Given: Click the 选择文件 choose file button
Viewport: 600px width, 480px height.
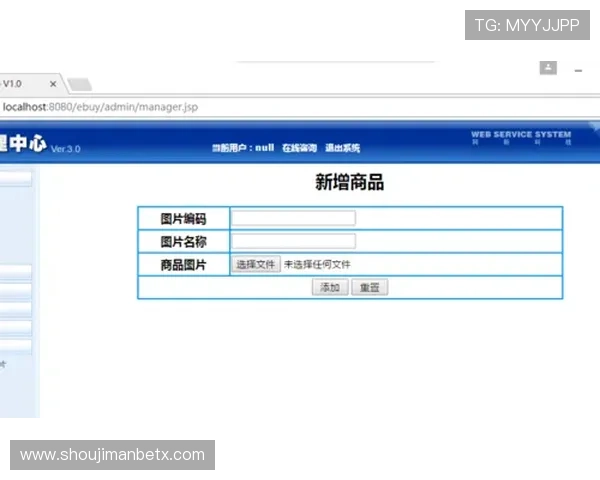Looking at the screenshot, I should pyautogui.click(x=256, y=264).
